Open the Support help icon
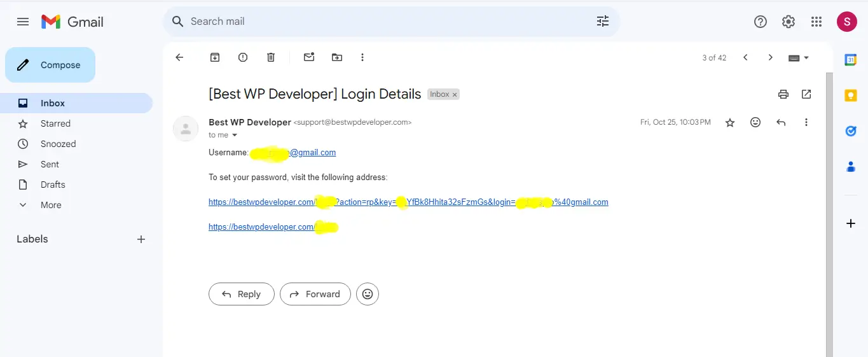This screenshot has width=868, height=357. 761,22
